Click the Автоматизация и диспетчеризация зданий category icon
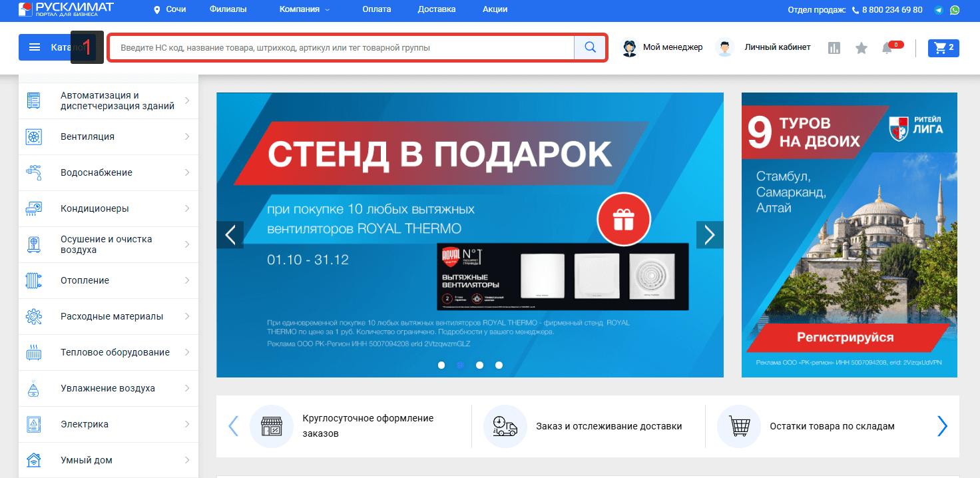The width and height of the screenshot is (980, 478). [x=33, y=101]
